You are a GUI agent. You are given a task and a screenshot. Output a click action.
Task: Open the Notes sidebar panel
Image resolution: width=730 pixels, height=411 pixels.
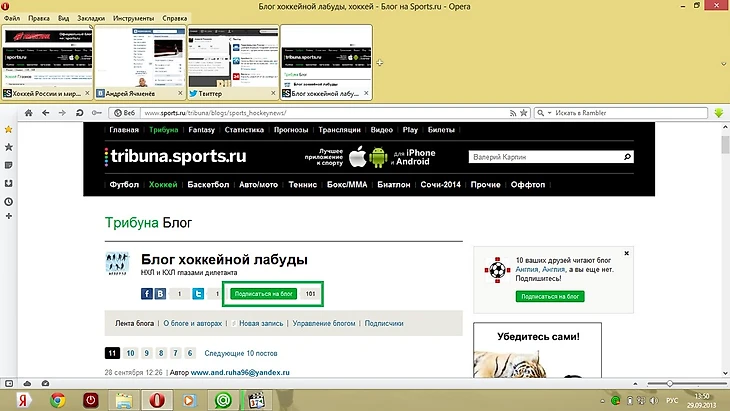pyautogui.click(x=8, y=165)
